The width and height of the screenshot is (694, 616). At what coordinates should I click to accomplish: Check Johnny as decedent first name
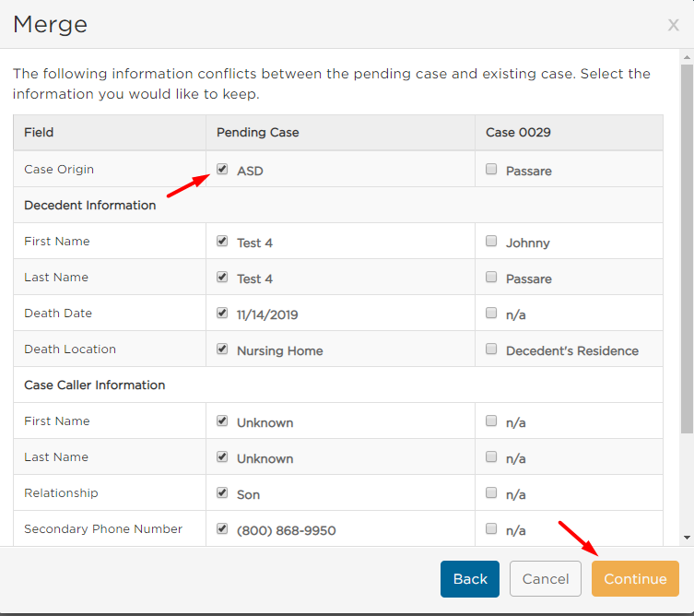click(x=491, y=241)
